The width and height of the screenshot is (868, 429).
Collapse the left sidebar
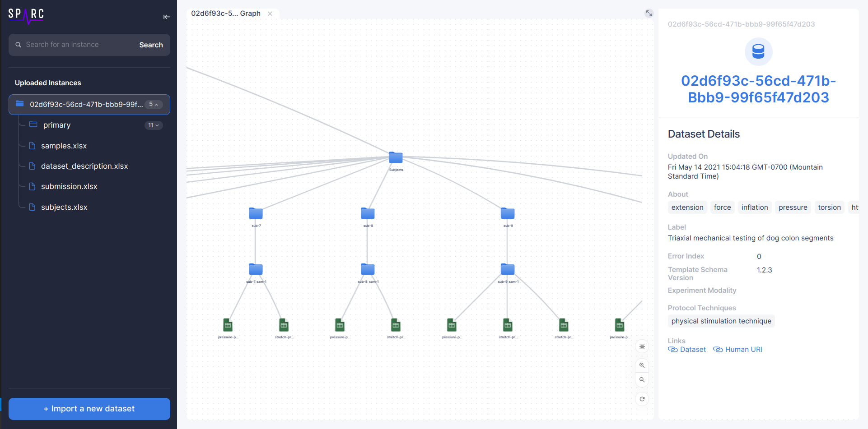pyautogui.click(x=167, y=17)
